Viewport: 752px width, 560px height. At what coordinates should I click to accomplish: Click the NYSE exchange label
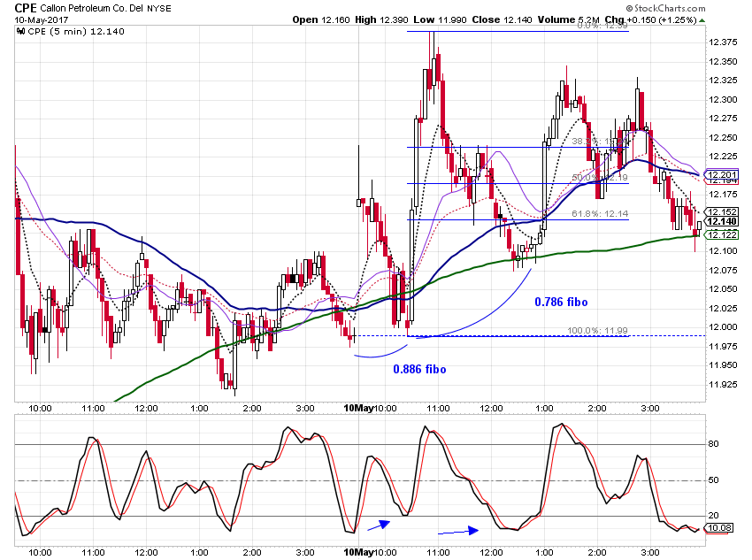[x=158, y=8]
